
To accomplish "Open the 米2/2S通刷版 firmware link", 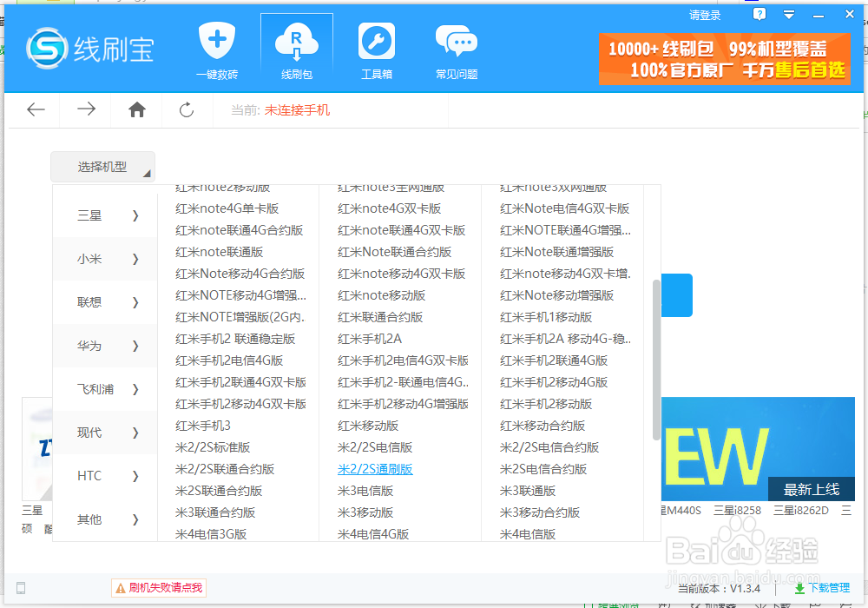I will point(375,468).
